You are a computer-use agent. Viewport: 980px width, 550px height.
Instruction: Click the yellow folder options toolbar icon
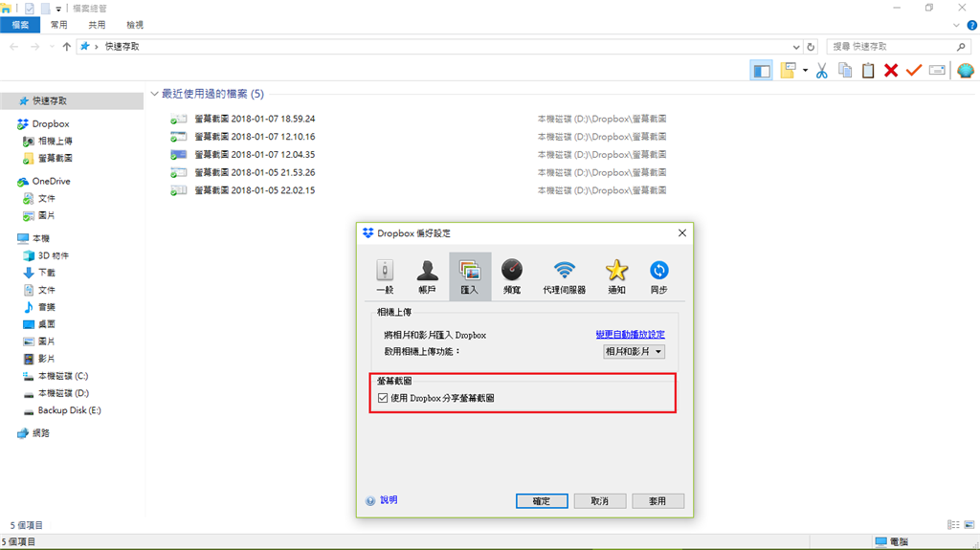coord(788,71)
